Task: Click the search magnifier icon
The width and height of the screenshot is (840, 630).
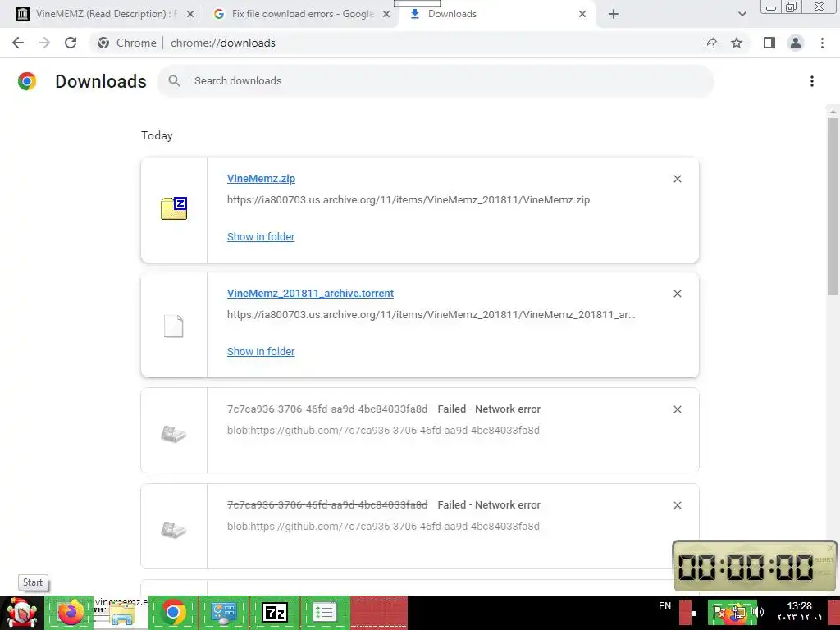Action: tap(174, 81)
